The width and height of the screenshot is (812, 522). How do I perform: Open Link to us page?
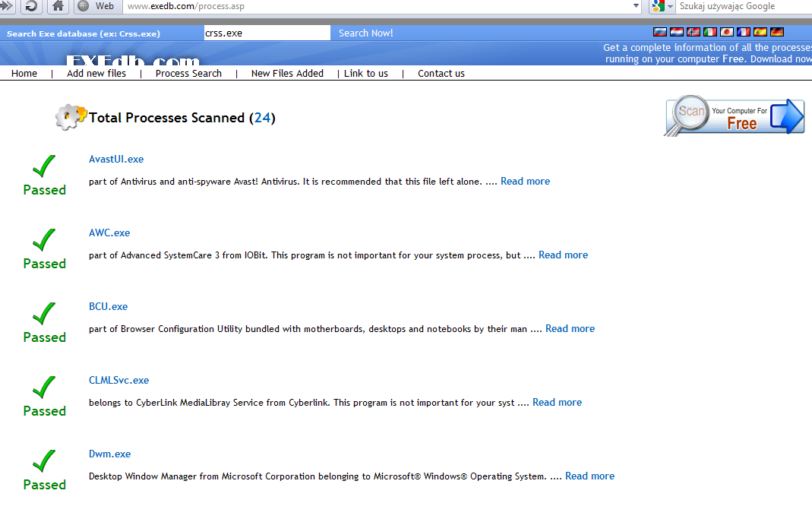tap(366, 74)
